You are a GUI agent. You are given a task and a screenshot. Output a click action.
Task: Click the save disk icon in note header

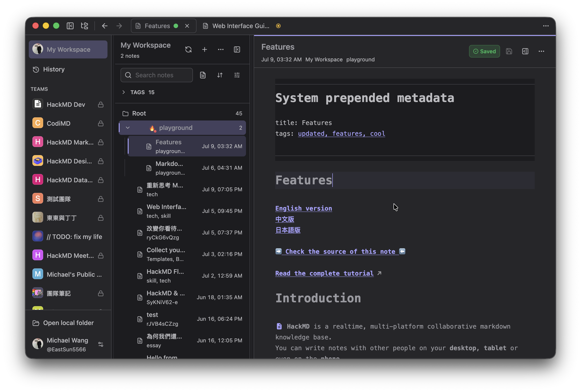(509, 51)
